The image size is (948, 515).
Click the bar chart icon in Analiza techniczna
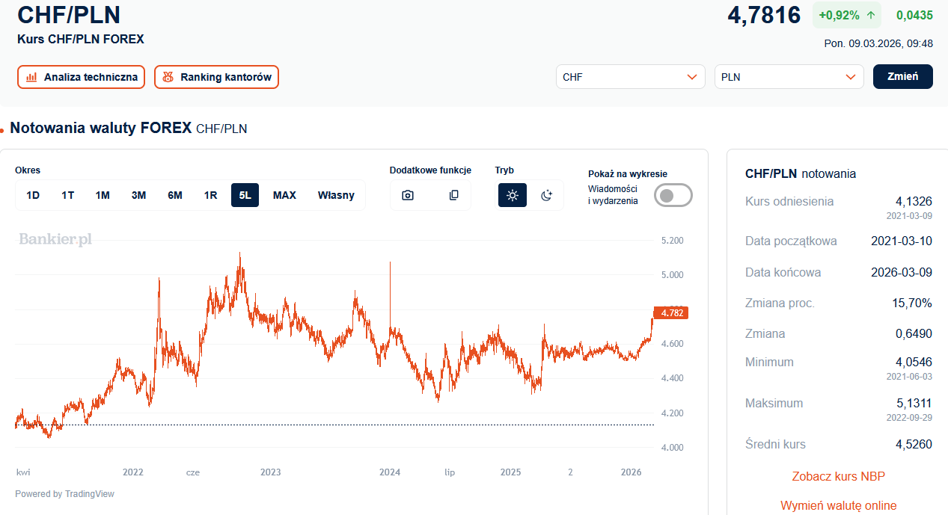31,77
